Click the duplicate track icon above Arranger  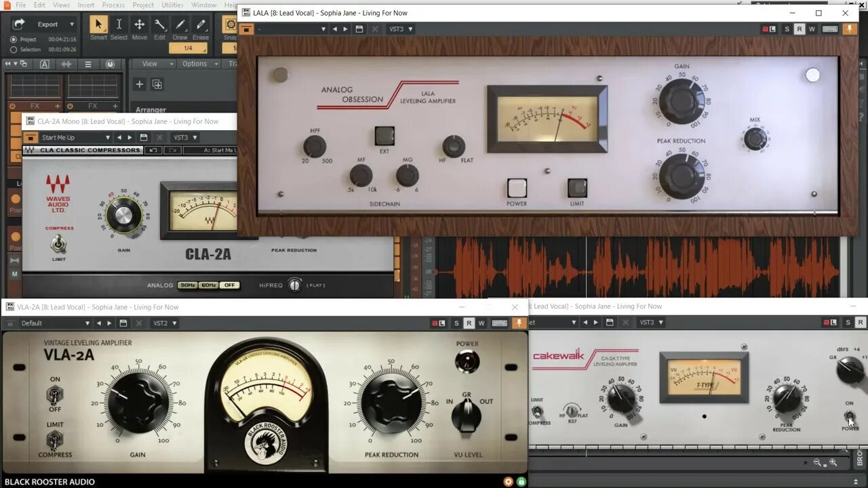(x=157, y=84)
